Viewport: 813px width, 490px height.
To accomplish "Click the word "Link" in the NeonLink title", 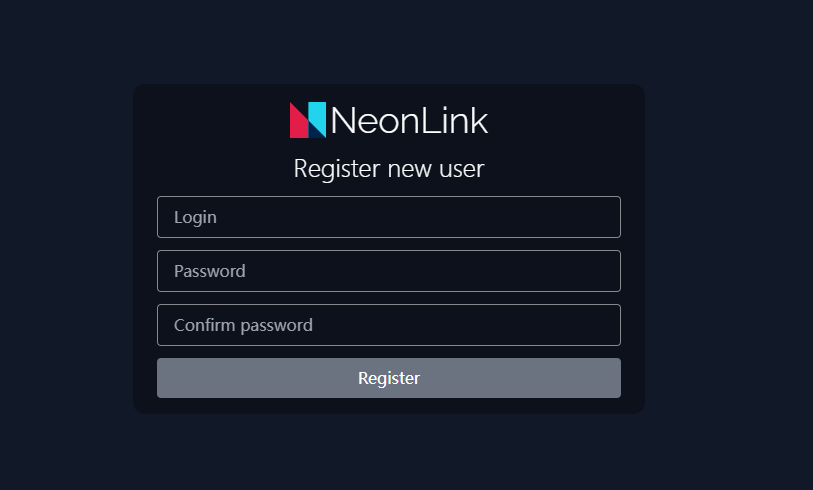I will (455, 120).
